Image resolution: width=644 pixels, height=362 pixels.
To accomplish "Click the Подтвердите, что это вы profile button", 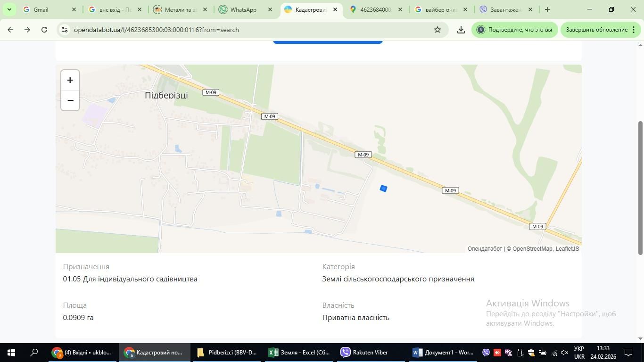I will coord(514,30).
